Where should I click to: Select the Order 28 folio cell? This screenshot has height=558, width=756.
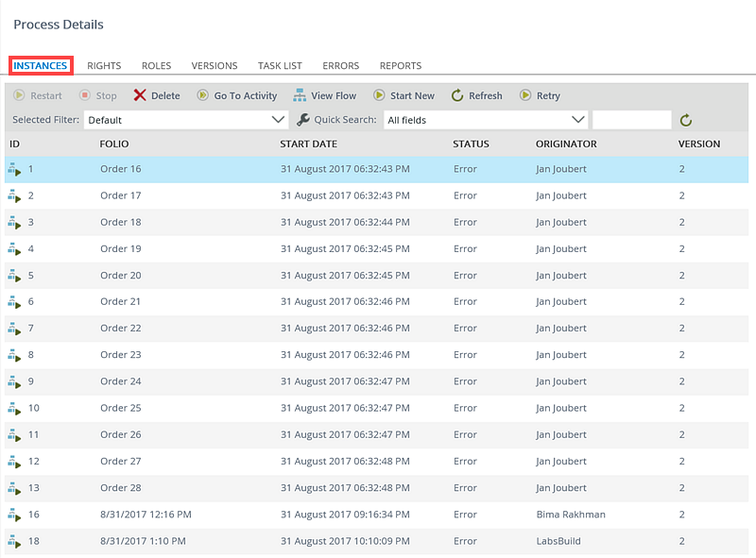[121, 488]
